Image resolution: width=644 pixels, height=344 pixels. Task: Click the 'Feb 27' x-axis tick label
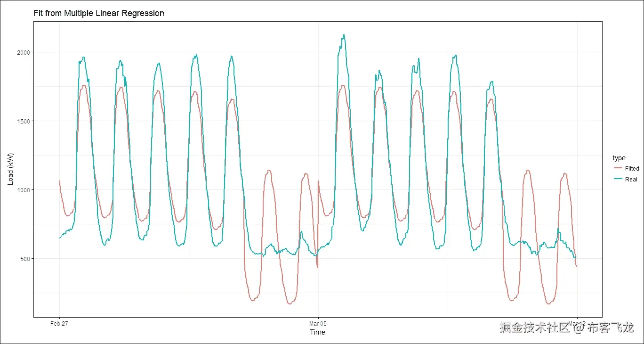(59, 323)
